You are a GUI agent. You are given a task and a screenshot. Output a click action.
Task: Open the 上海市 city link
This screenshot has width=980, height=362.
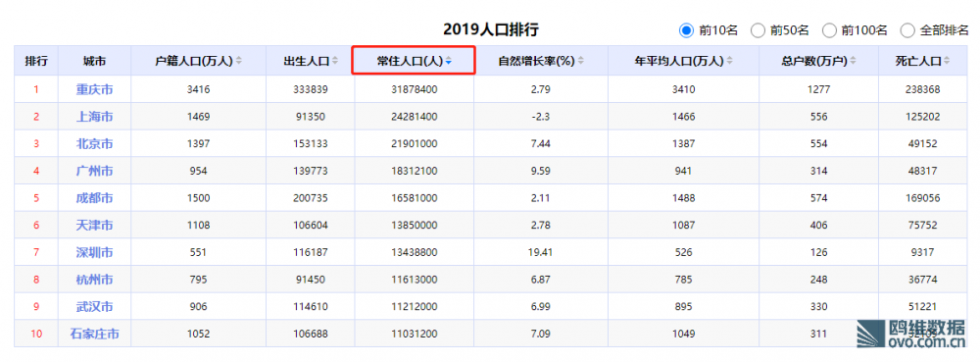point(94,117)
